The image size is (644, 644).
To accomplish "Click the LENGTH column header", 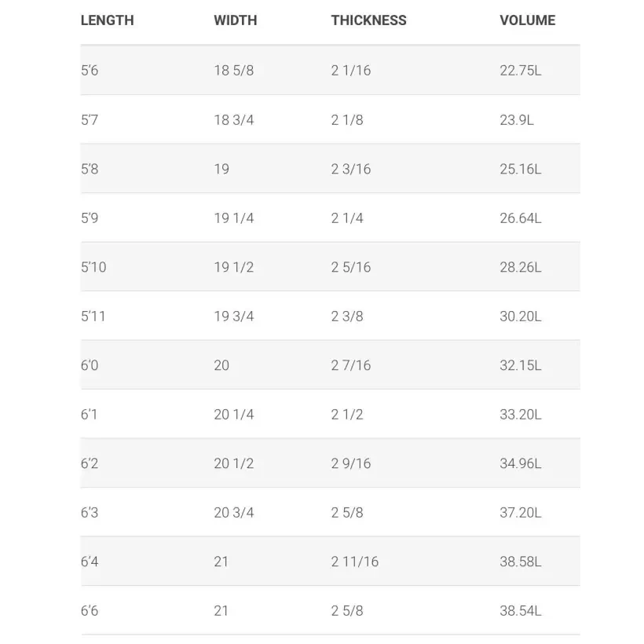I will pyautogui.click(x=107, y=20).
